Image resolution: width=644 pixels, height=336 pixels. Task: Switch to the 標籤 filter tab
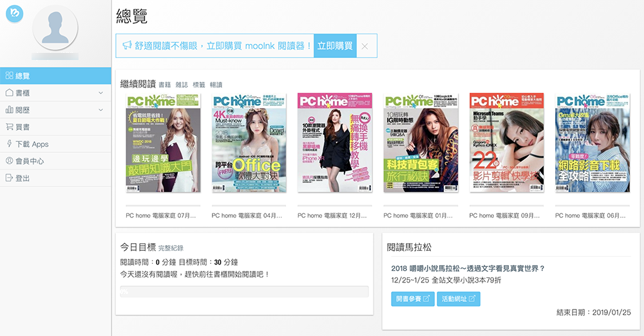tap(199, 84)
